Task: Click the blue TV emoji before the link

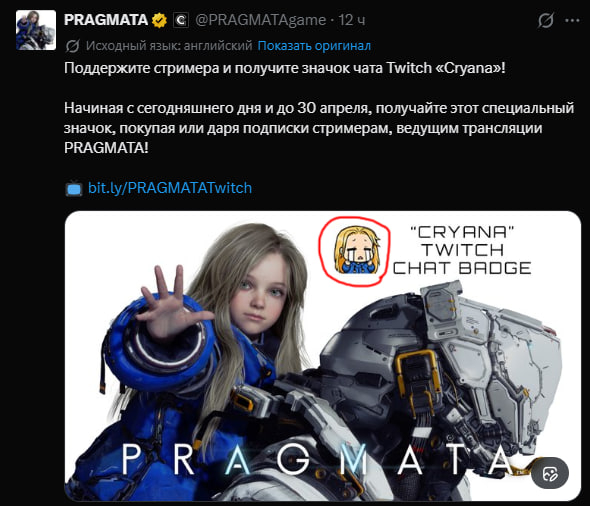Action: [74, 188]
